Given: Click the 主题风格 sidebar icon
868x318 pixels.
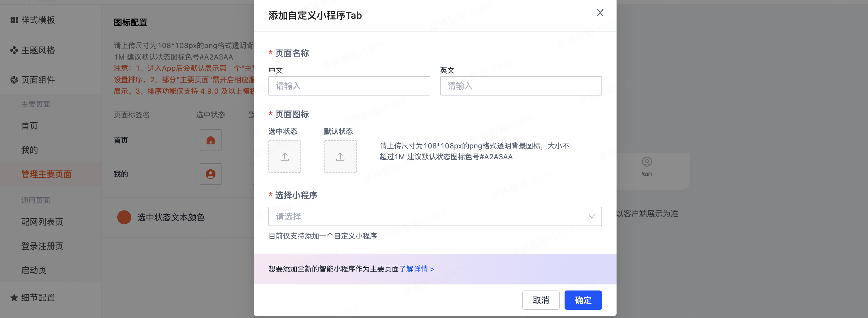Looking at the screenshot, I should [14, 50].
